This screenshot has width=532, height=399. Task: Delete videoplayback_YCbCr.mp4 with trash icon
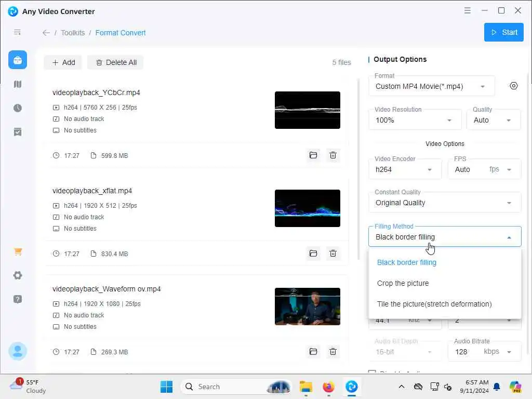coord(333,155)
